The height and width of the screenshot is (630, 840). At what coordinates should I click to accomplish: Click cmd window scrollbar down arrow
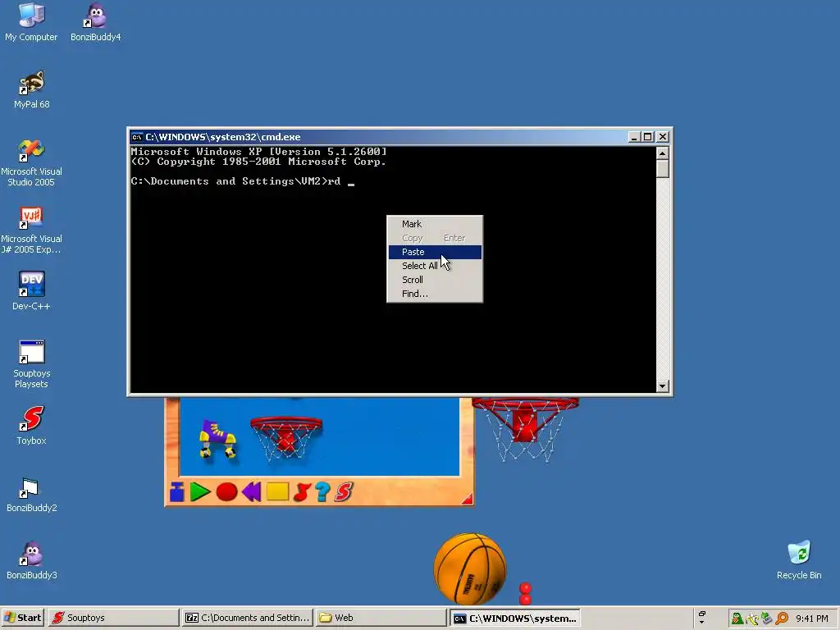pos(663,386)
